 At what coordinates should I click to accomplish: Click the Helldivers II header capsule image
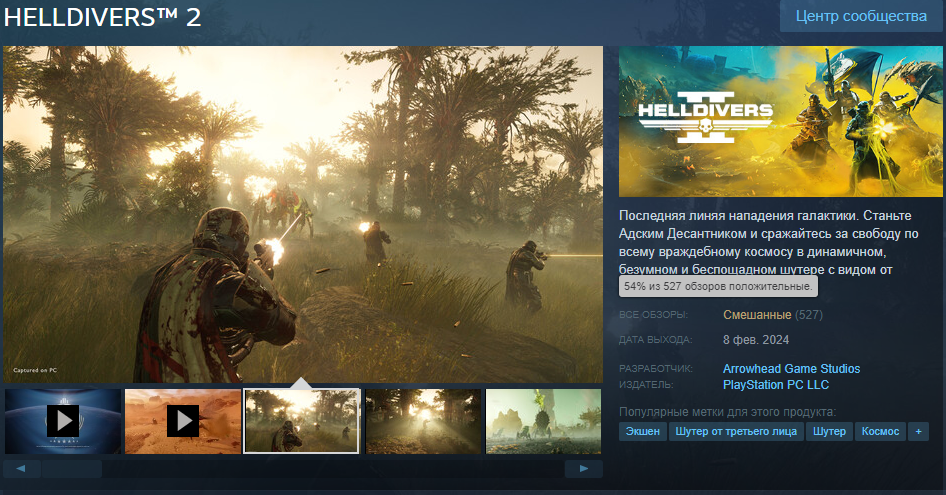781,121
